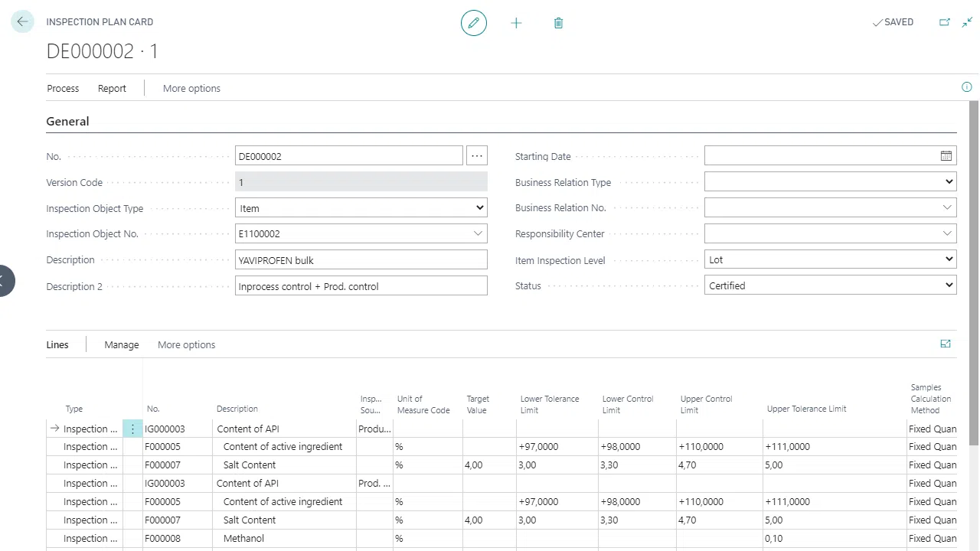
Task: Click More options in Lines section
Action: click(x=186, y=344)
